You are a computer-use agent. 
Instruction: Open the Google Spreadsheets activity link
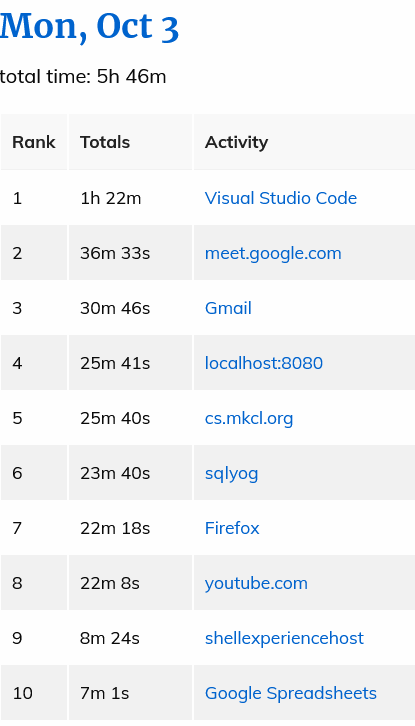click(290, 693)
